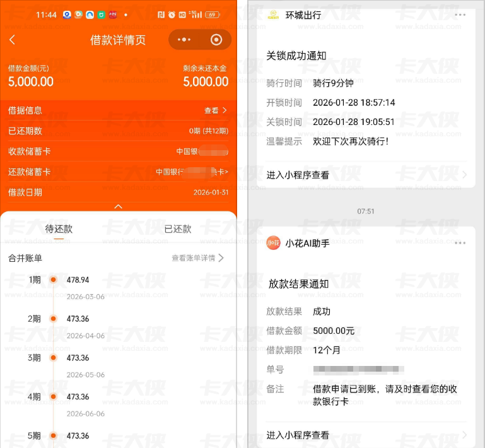Tap the 收款储蓄卡 row
The image size is (485, 448).
pos(119,151)
